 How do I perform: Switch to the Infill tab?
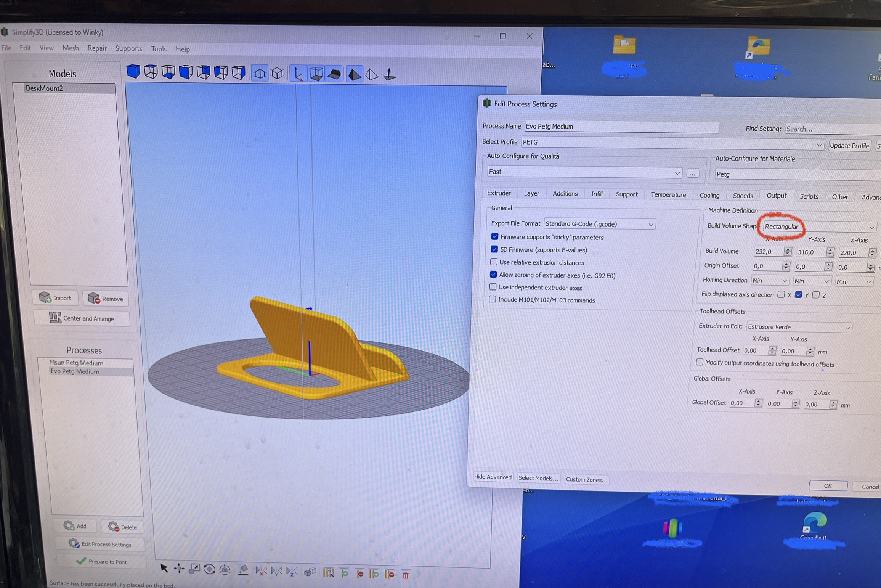[x=597, y=194]
